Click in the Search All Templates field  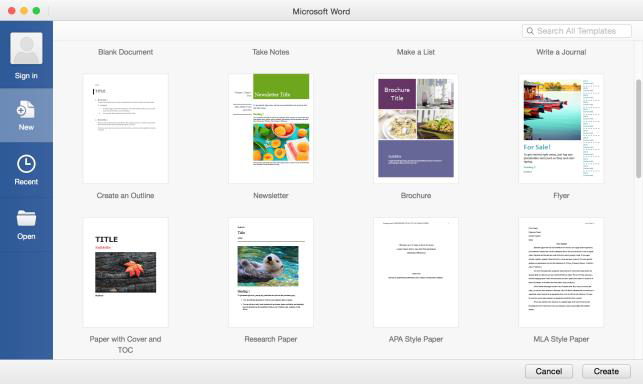(577, 31)
